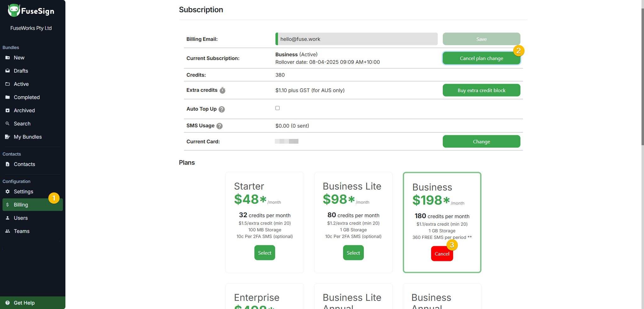Click the FuseSign logo
The height and width of the screenshot is (309, 644).
pyautogui.click(x=31, y=10)
